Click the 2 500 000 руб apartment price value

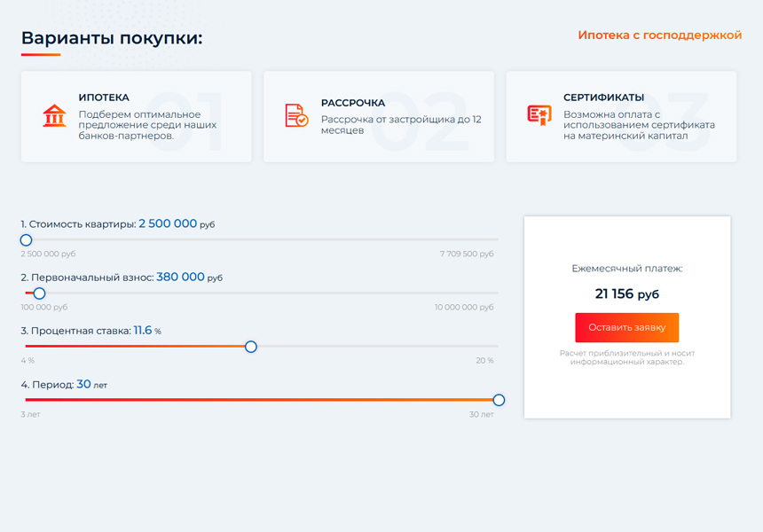(x=168, y=224)
